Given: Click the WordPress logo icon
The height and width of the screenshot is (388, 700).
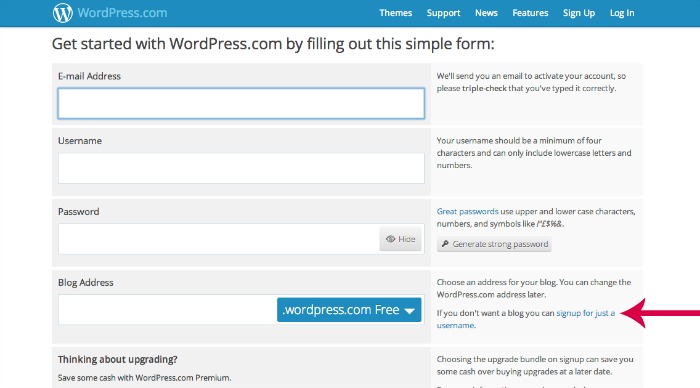Looking at the screenshot, I should (x=62, y=13).
